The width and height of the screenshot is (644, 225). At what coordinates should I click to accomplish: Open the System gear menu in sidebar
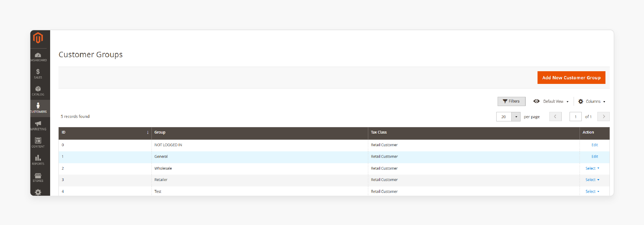[x=38, y=192]
